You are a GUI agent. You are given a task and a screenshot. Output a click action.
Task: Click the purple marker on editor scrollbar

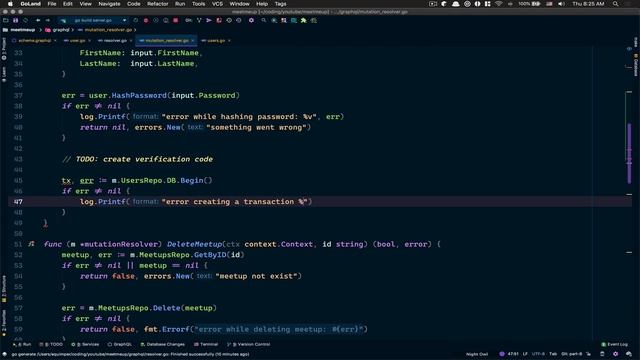coord(629,153)
